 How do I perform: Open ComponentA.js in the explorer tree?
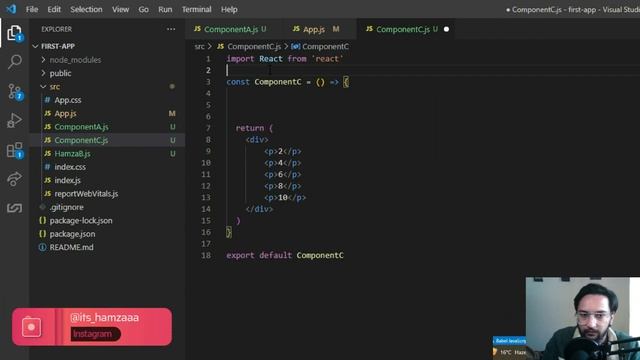[x=81, y=127]
